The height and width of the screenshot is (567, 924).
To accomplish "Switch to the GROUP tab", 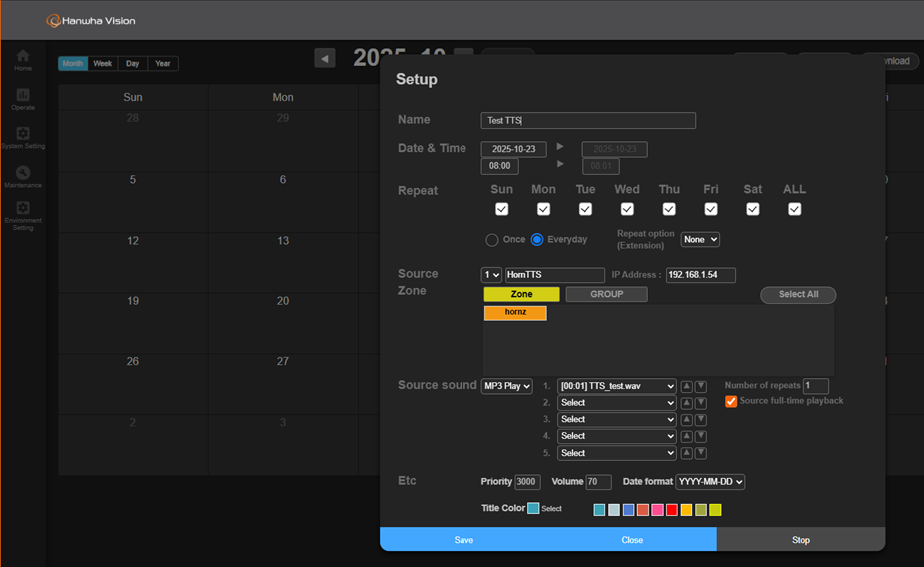I will point(606,294).
